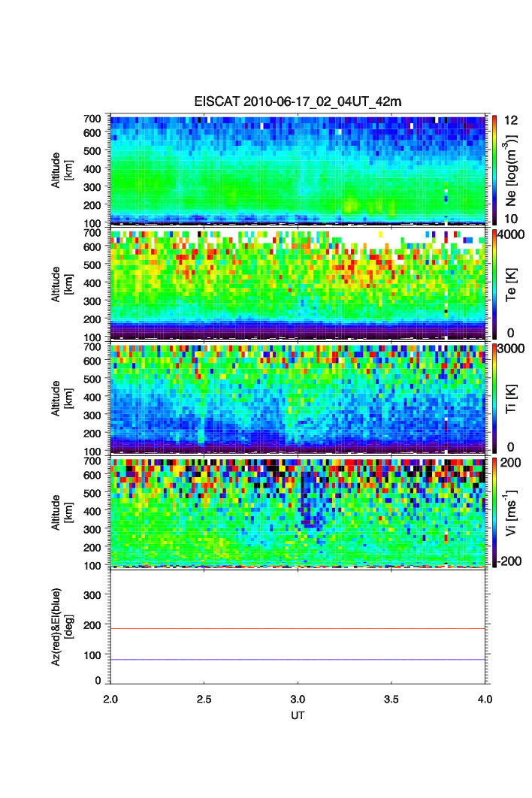
Task: Click the Ti ion temperature colorbar
Action: tap(493, 397)
